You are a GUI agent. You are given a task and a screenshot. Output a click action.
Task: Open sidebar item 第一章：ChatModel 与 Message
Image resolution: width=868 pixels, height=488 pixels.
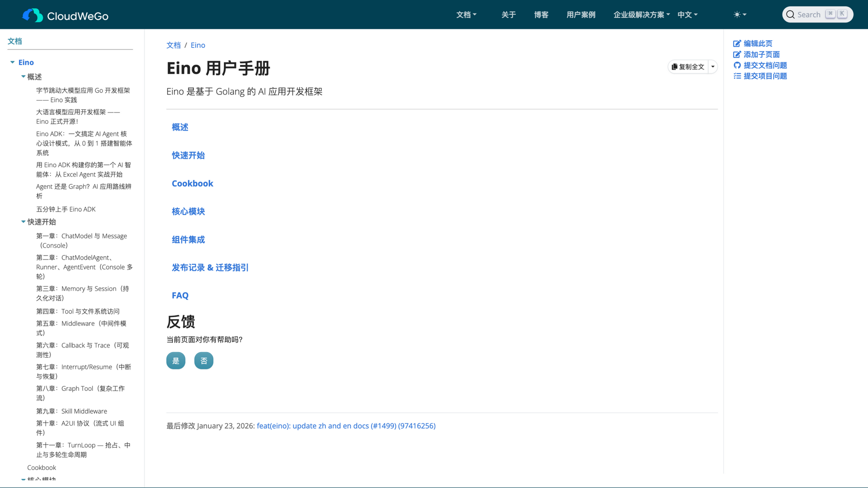tap(81, 241)
